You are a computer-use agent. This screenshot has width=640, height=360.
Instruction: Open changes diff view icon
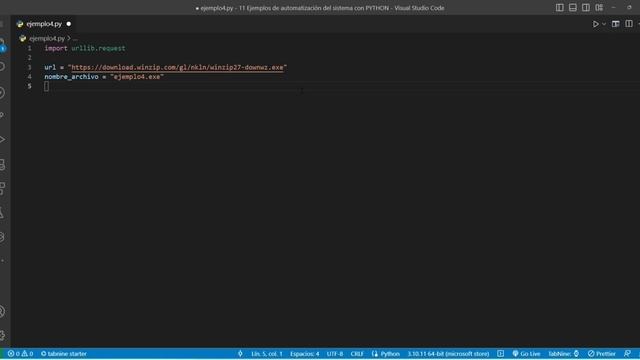point(616,24)
